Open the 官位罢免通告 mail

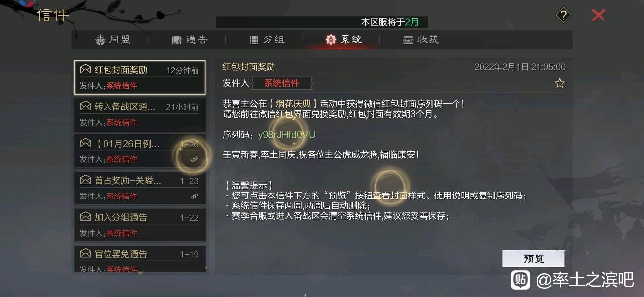[x=140, y=259]
